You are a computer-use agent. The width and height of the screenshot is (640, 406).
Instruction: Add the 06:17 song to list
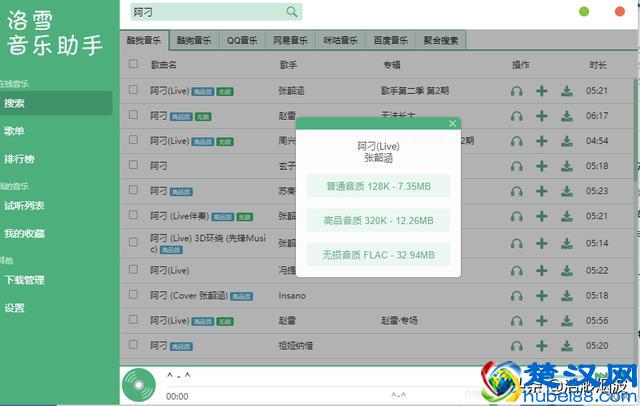542,116
